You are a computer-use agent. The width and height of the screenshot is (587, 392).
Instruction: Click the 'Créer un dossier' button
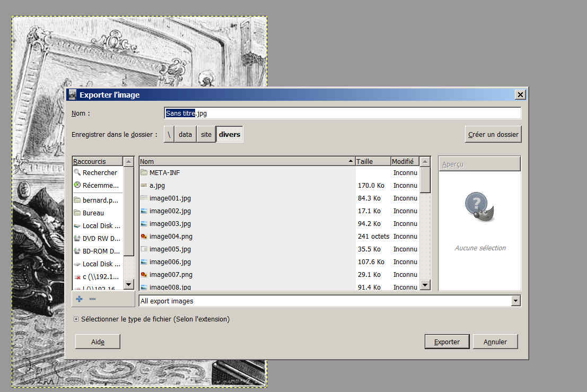(493, 134)
